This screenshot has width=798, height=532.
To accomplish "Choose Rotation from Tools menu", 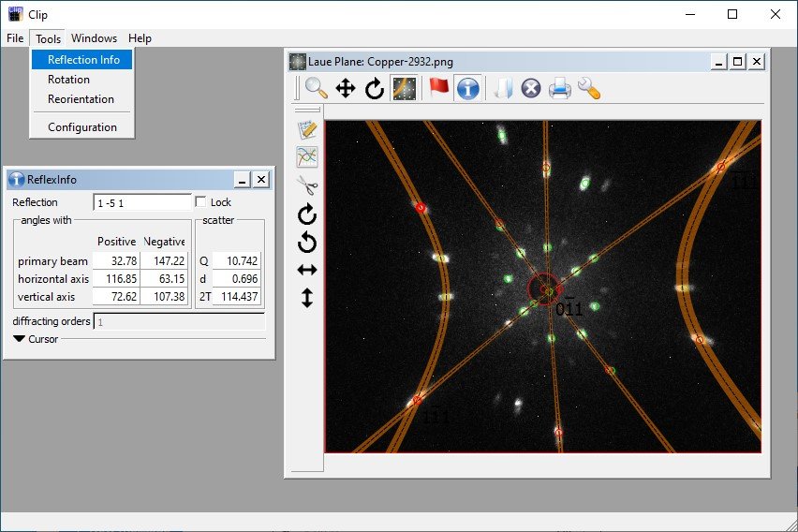I will pyautogui.click(x=68, y=80).
